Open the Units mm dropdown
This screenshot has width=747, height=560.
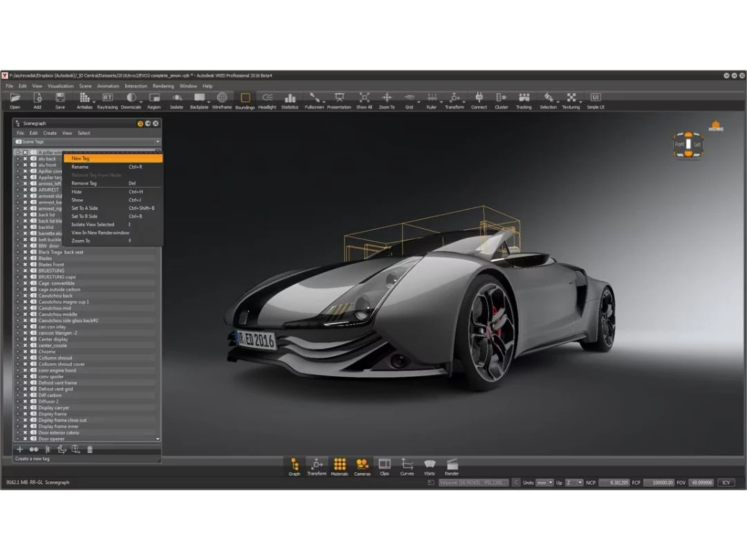point(545,483)
